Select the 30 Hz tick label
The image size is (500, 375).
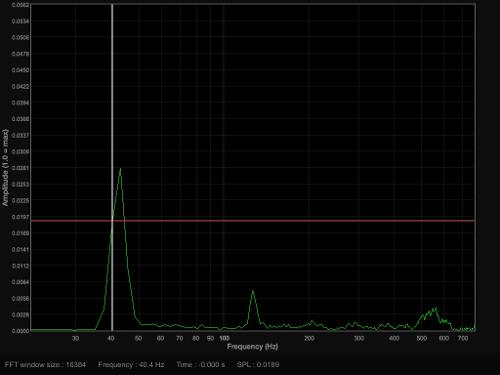point(76,338)
